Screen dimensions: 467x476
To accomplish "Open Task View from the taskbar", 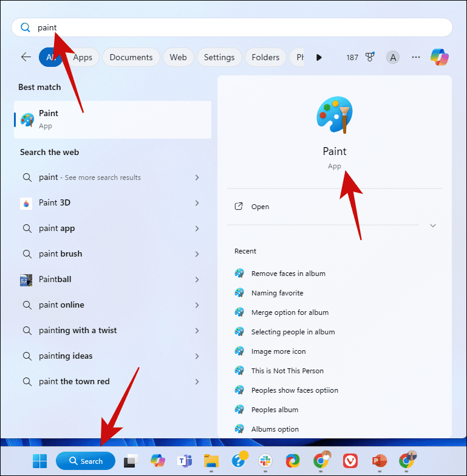I will click(129, 461).
